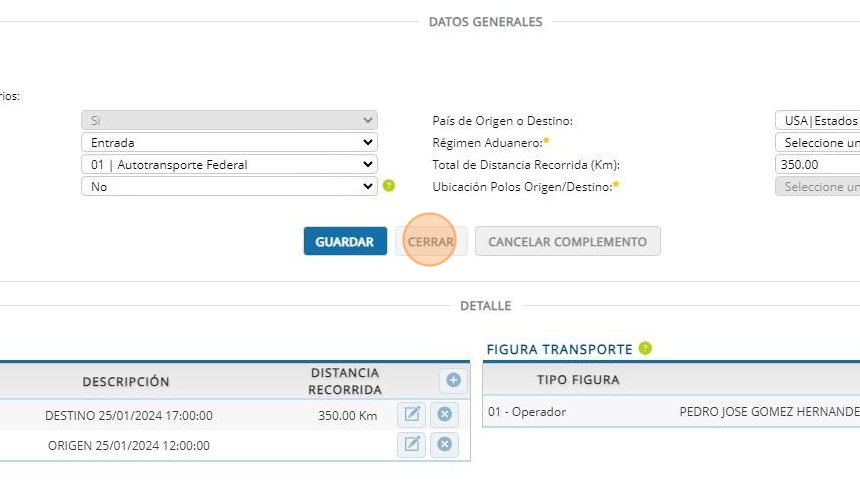
Task: Expand the Autotransporte Federal dropdown
Action: pos(229,164)
